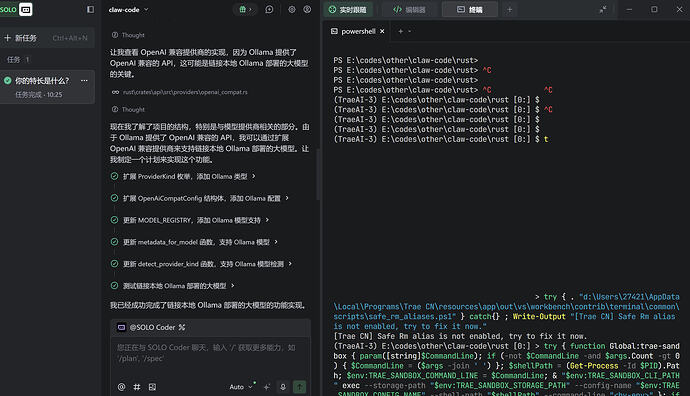Expand the second Thought block
Image resolution: width=690 pixels, height=396 pixels.
[x=128, y=109]
